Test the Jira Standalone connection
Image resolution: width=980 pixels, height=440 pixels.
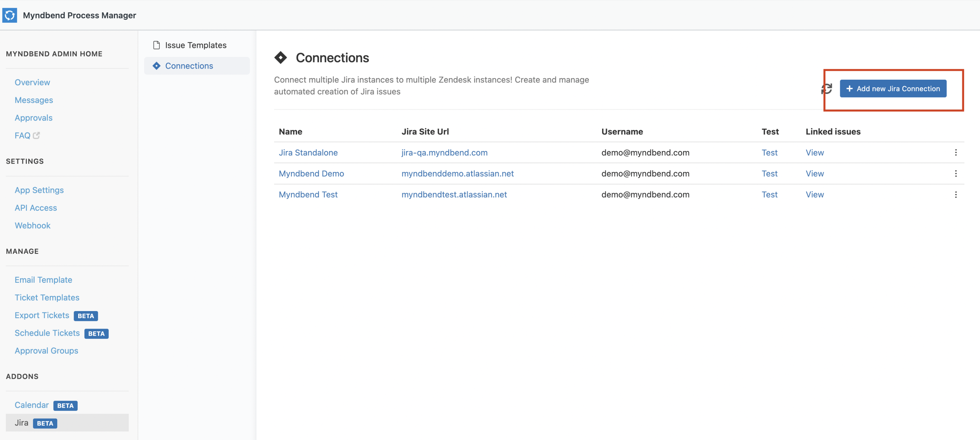click(769, 153)
